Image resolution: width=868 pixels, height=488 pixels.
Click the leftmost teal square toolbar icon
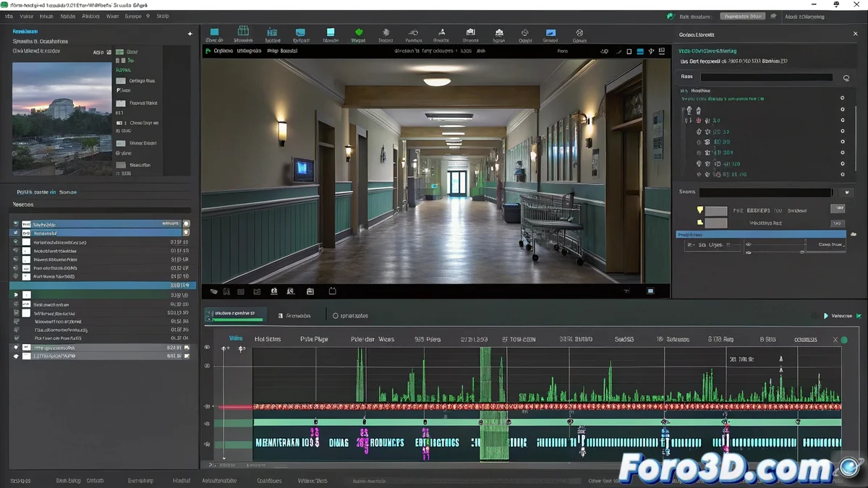tap(214, 32)
